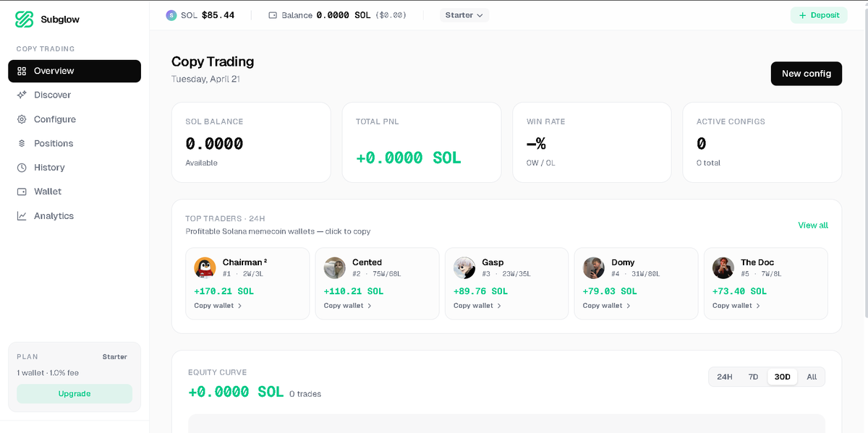The height and width of the screenshot is (433, 868).
Task: Navigate to Analytics
Action: [75, 215]
